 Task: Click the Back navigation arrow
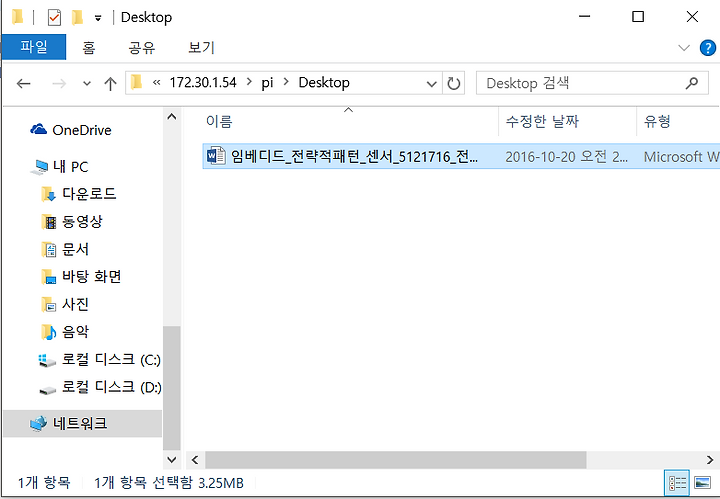tap(23, 84)
